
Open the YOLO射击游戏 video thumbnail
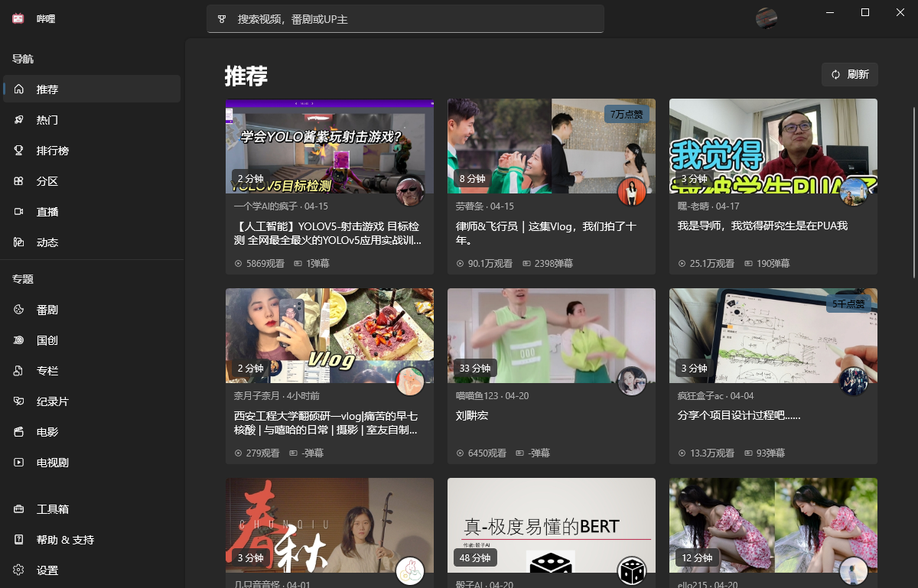(x=330, y=146)
